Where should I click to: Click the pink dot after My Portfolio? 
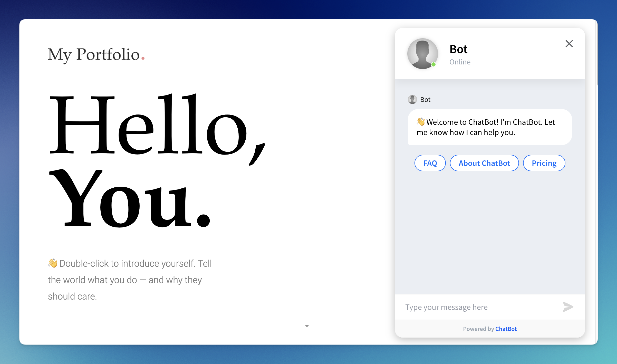[x=143, y=59]
